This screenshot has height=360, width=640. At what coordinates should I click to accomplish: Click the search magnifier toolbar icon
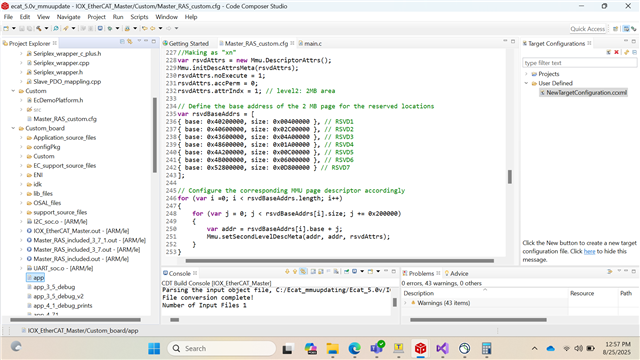[x=56, y=28]
